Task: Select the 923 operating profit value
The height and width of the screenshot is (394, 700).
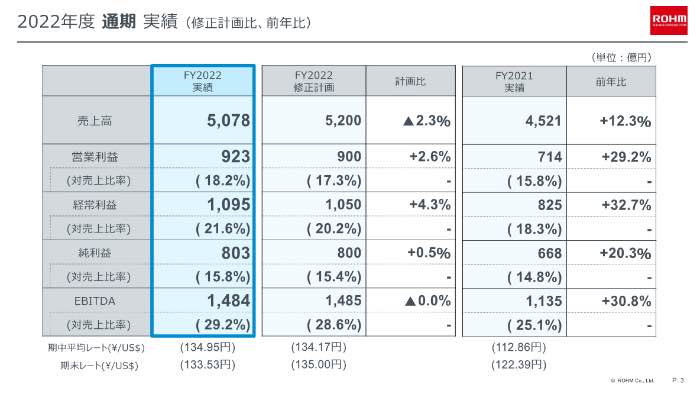Action: 203,156
